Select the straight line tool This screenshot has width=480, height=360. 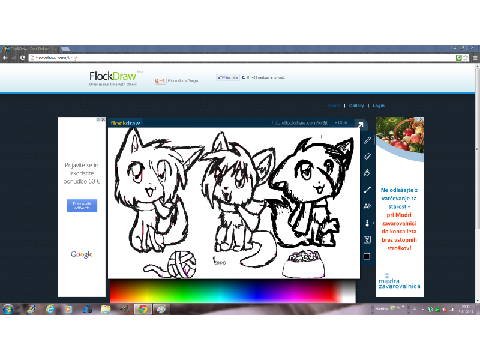[367, 190]
